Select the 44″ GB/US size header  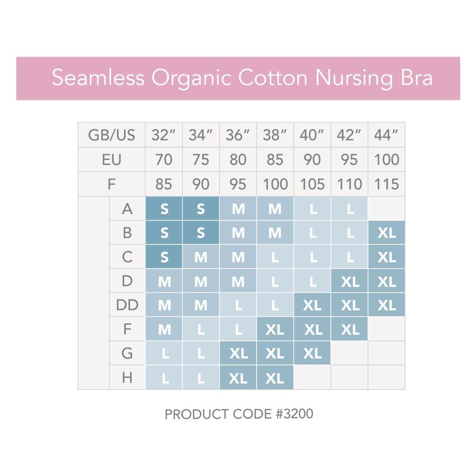(386, 135)
